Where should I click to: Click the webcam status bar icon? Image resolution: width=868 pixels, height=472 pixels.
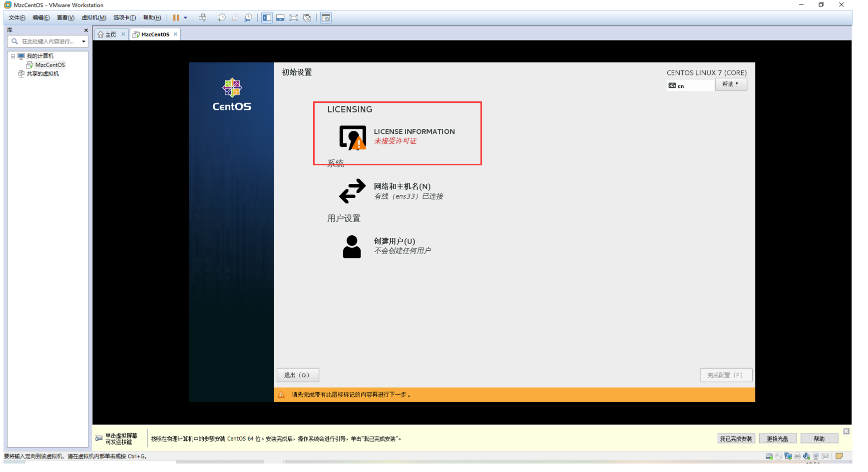tap(816, 456)
